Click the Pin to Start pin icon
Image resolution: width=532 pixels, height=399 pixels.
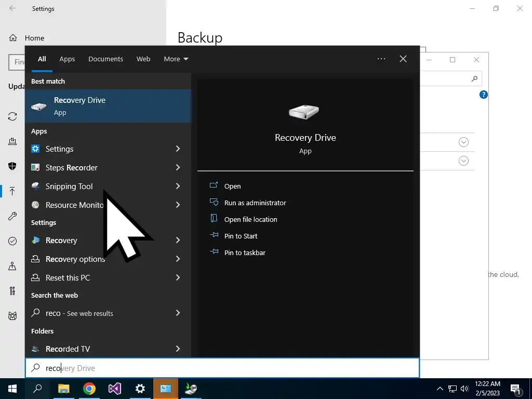tap(214, 235)
